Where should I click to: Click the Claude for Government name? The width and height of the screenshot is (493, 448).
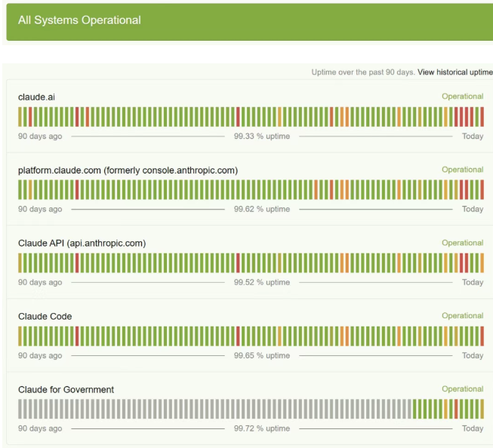(66, 390)
